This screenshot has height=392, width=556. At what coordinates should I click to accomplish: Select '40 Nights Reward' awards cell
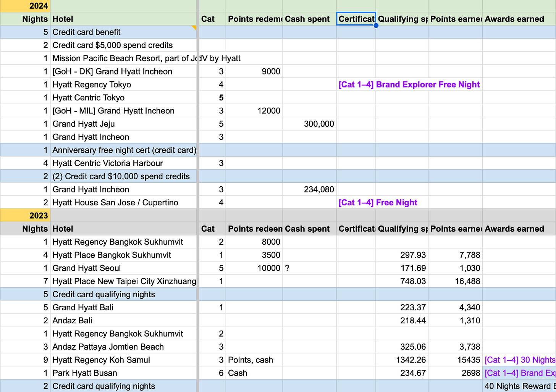pyautogui.click(x=519, y=386)
